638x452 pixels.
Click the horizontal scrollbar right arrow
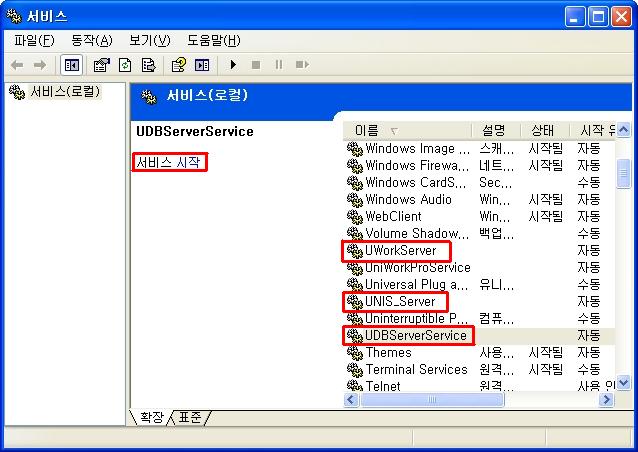point(606,400)
